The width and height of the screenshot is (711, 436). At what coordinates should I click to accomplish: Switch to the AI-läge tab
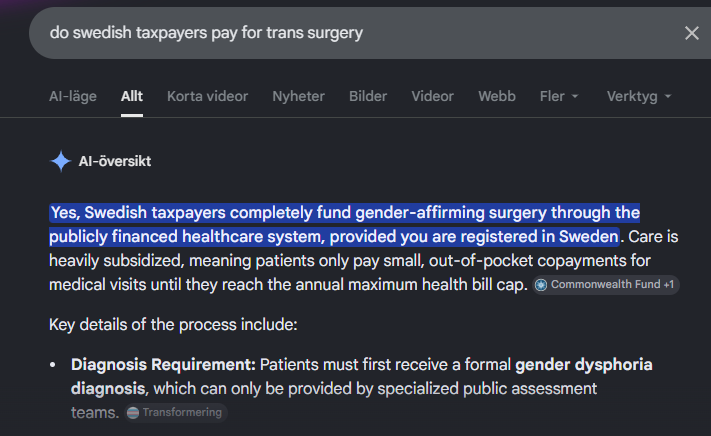pyautogui.click(x=73, y=96)
